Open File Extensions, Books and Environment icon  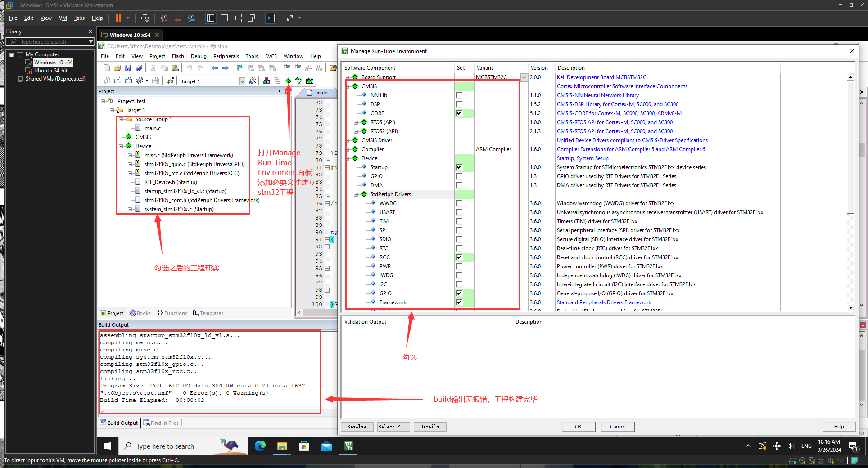pyautogui.click(x=267, y=81)
